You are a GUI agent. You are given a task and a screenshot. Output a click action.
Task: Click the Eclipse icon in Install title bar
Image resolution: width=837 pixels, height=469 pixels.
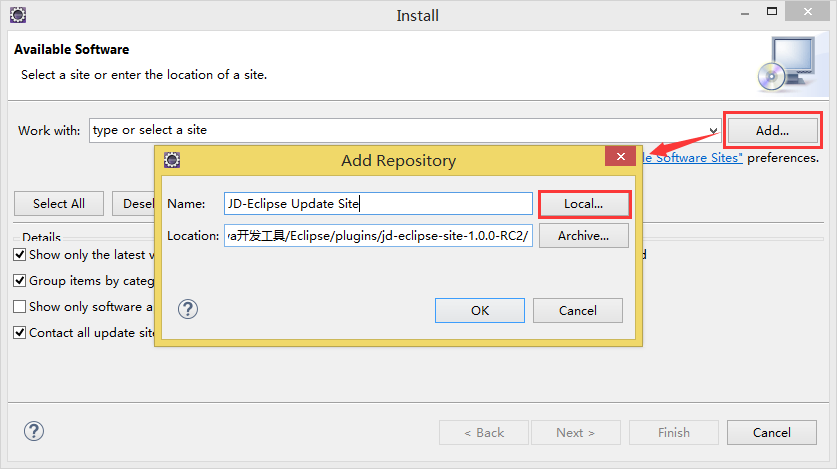pos(18,15)
